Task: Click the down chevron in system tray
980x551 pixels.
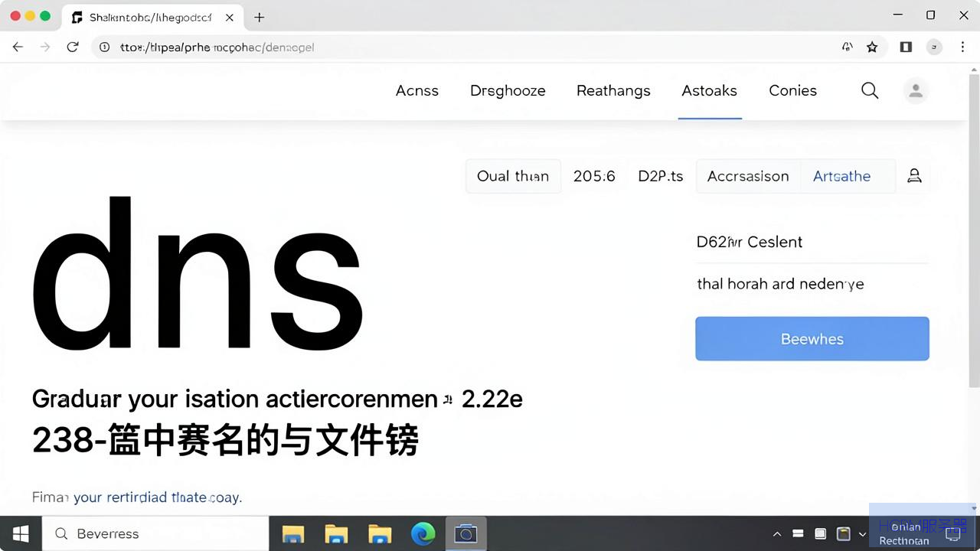Action: tap(863, 533)
